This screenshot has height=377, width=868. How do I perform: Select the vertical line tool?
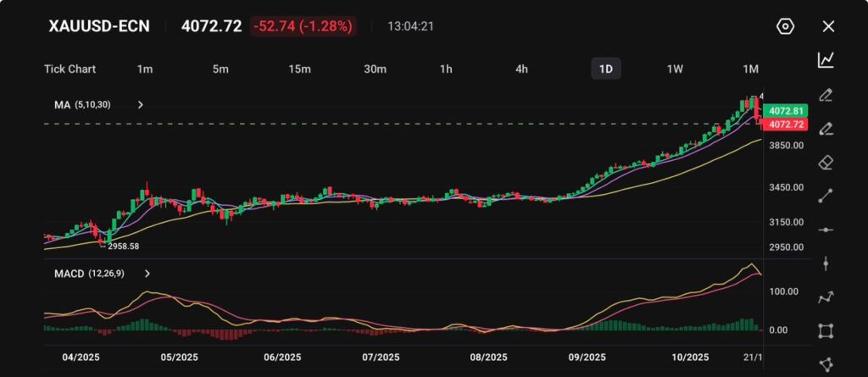pyautogui.click(x=826, y=263)
